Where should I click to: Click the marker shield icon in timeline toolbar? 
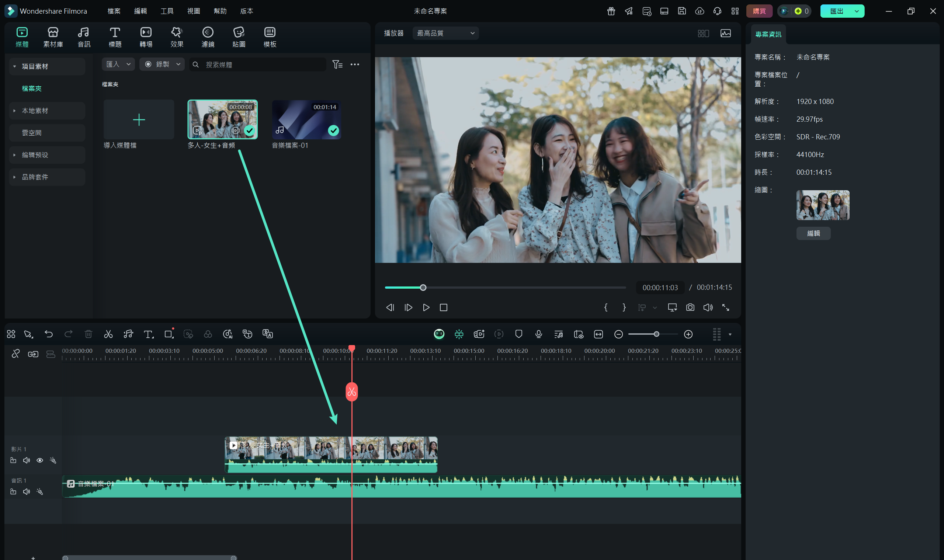(518, 334)
